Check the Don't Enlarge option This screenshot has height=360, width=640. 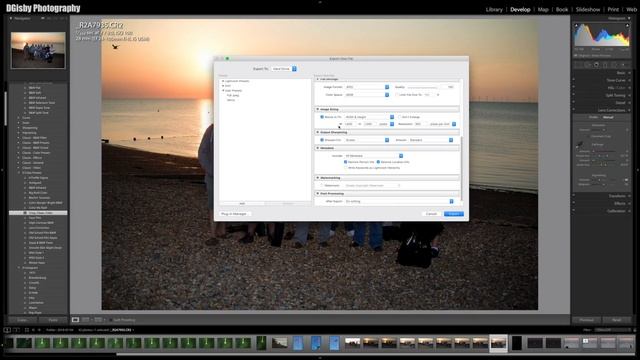(400, 117)
